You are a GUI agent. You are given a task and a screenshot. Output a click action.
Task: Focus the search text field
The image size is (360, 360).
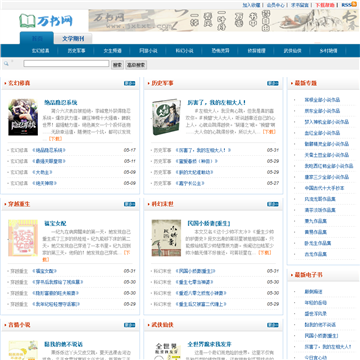[66, 64]
